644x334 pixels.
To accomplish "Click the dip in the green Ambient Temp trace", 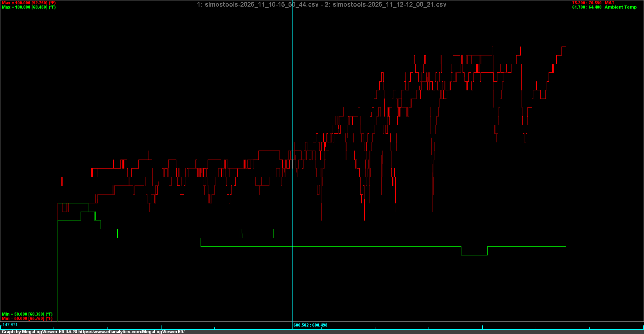I will (474, 255).
